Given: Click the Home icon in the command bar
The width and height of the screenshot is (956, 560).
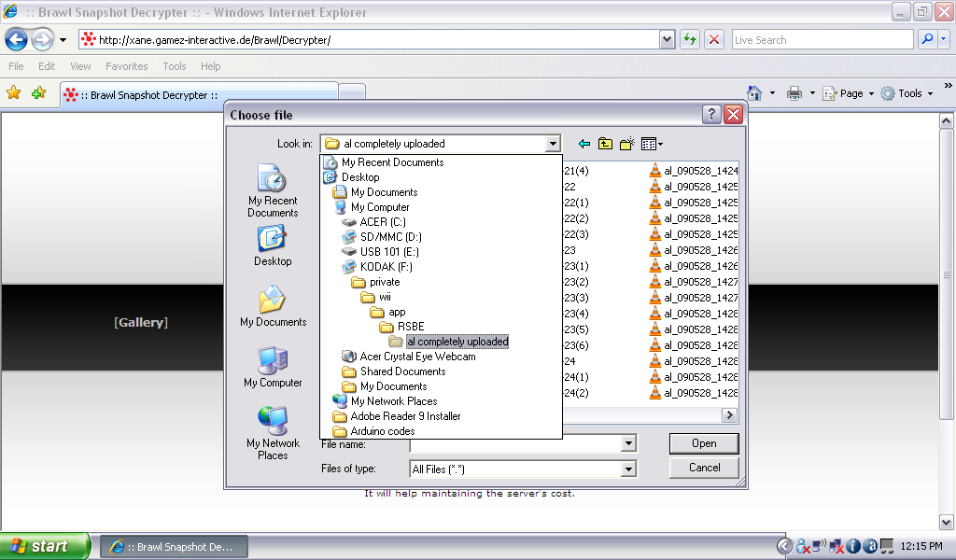Looking at the screenshot, I should pyautogui.click(x=754, y=93).
